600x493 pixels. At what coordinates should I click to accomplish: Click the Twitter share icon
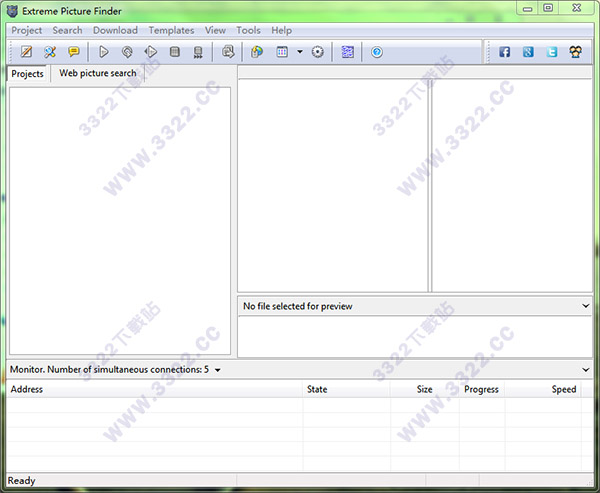tap(552, 52)
